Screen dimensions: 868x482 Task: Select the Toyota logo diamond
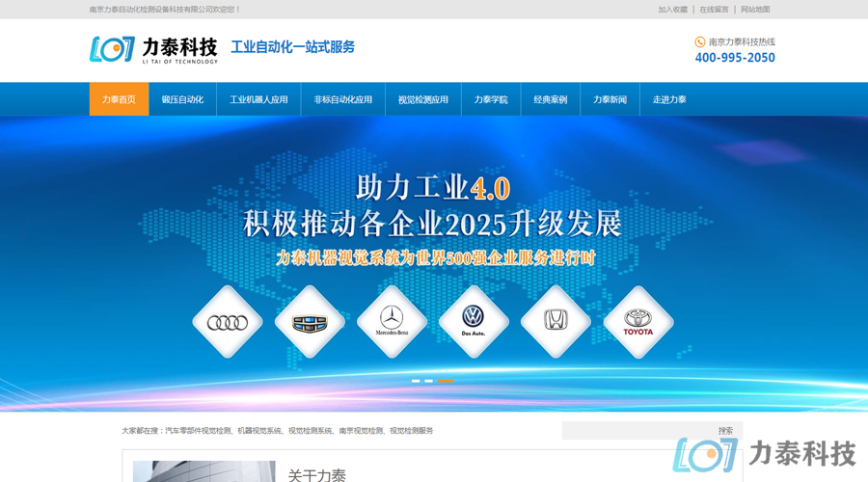(x=638, y=322)
